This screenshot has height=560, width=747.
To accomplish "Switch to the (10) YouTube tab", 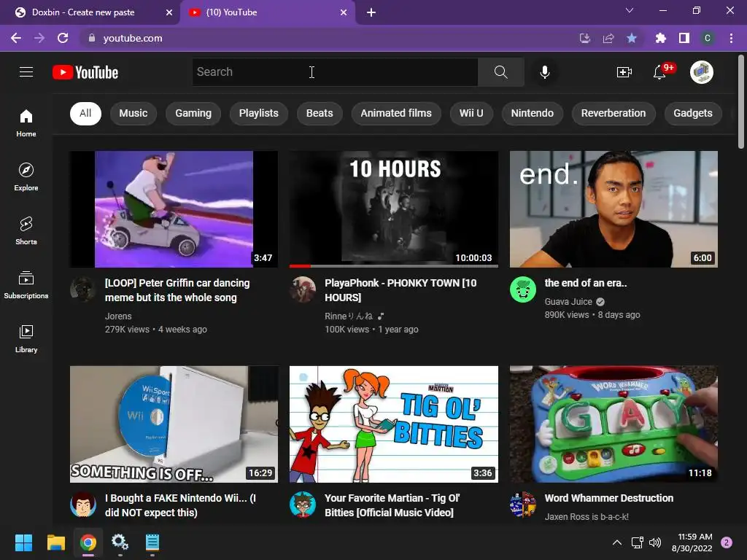I will (x=267, y=12).
